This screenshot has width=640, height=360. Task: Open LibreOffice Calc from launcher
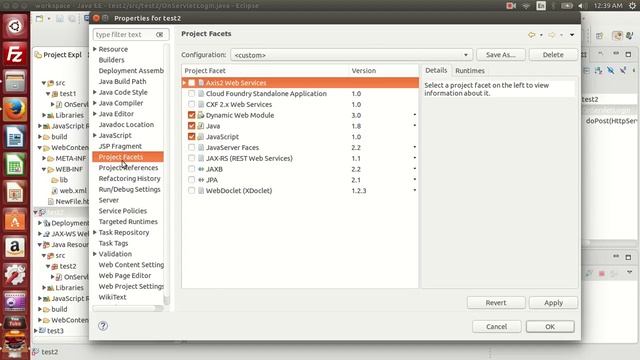pos(15,165)
